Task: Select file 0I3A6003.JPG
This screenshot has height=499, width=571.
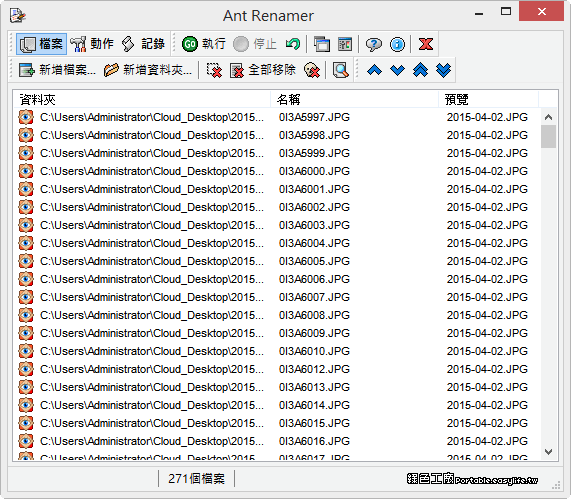Action: coord(314,225)
